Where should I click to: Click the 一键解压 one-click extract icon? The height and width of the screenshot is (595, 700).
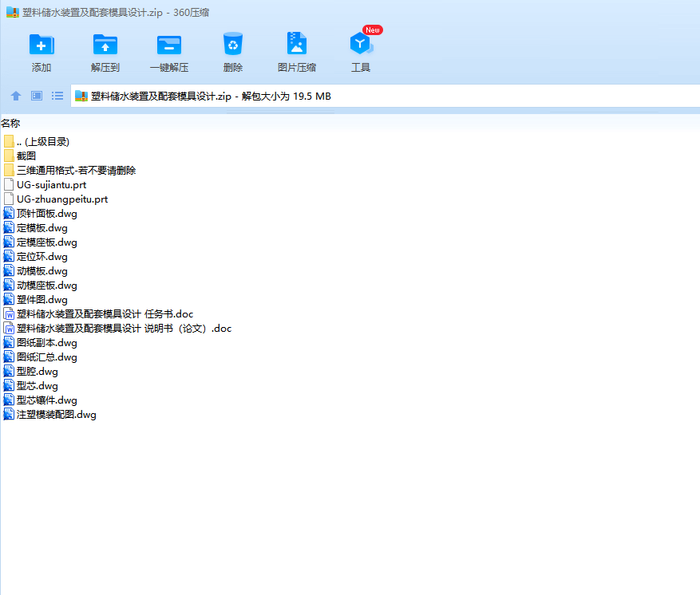[169, 45]
